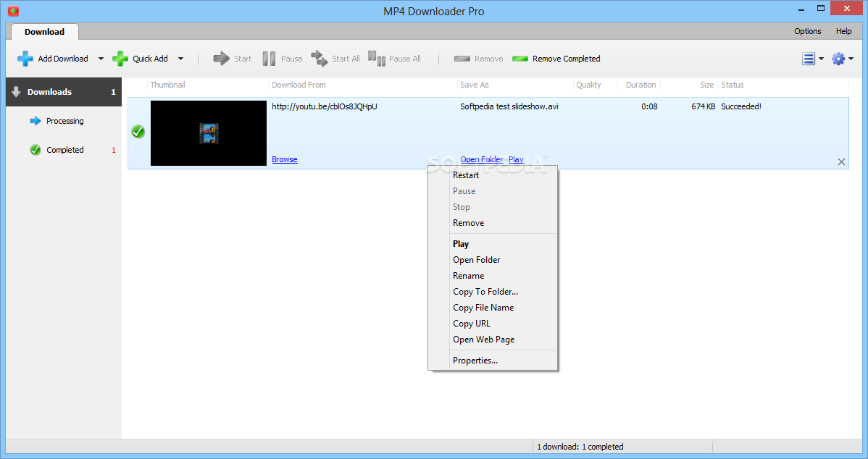Click the blue settings gear icon
This screenshot has height=459, width=868.
point(838,59)
